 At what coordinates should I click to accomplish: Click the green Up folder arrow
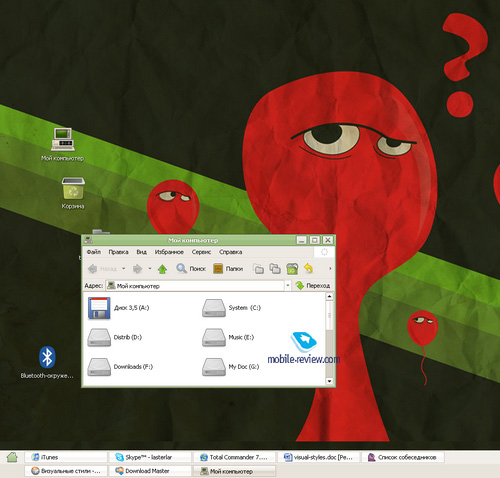pyautogui.click(x=162, y=269)
